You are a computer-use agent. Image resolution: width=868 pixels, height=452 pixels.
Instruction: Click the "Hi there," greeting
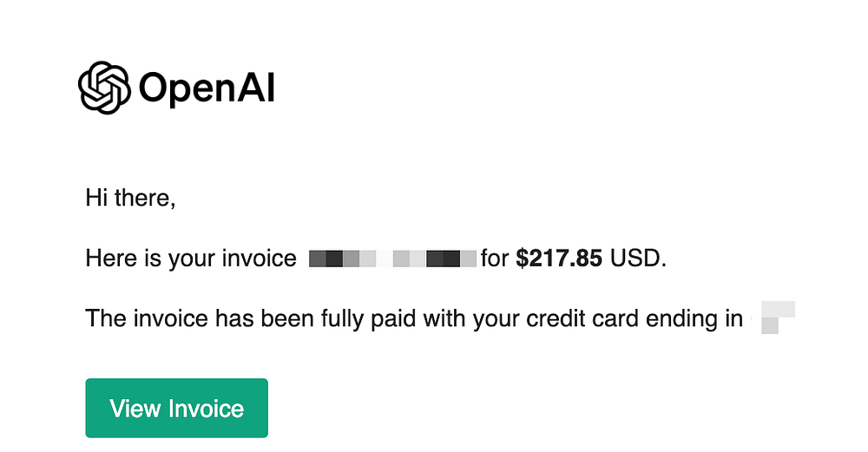(x=130, y=198)
